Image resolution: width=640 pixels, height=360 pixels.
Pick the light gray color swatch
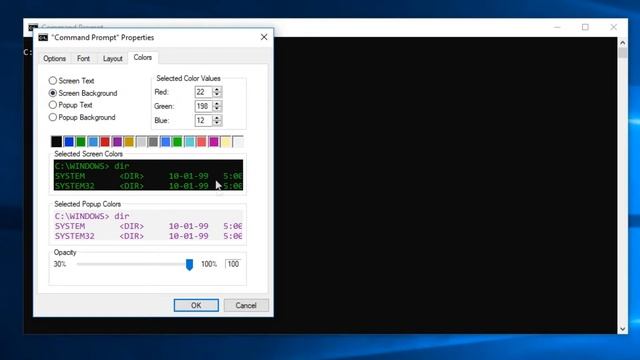point(141,142)
